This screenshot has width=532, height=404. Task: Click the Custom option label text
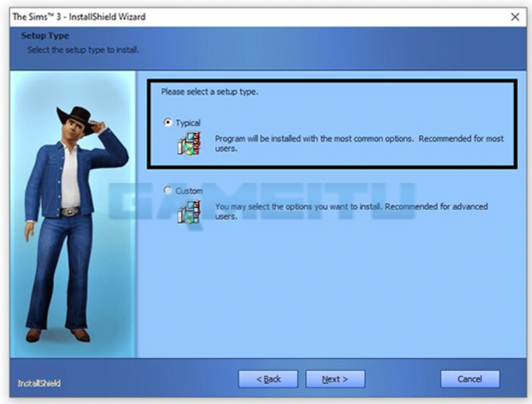coord(189,191)
